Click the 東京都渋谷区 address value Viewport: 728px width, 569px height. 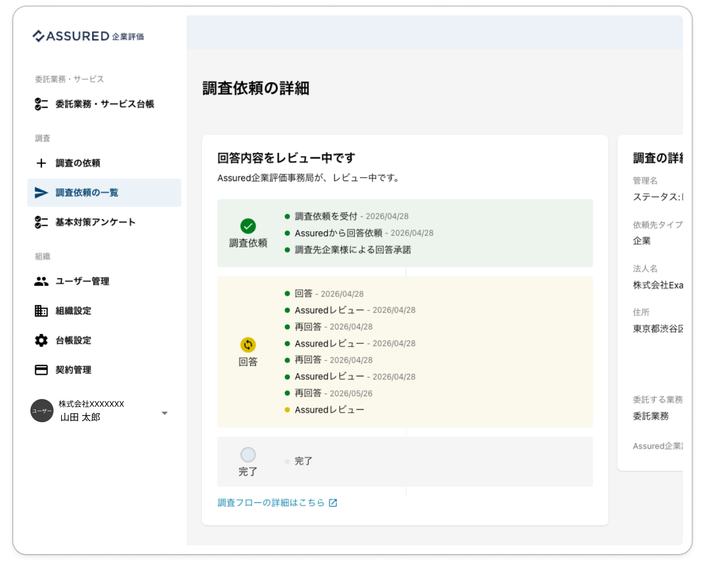pos(658,329)
